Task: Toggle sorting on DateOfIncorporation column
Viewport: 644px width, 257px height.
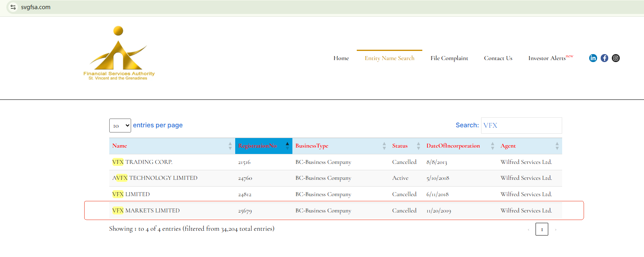Action: pyautogui.click(x=453, y=146)
